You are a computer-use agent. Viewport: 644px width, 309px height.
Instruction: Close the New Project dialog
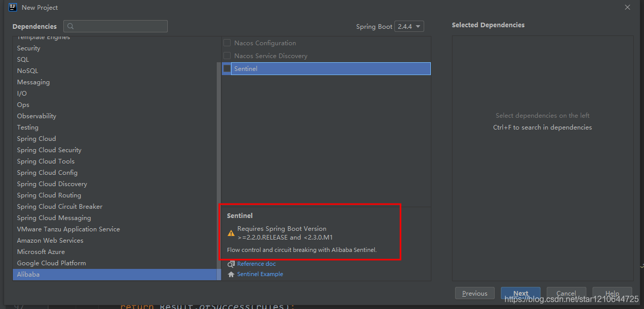627,7
